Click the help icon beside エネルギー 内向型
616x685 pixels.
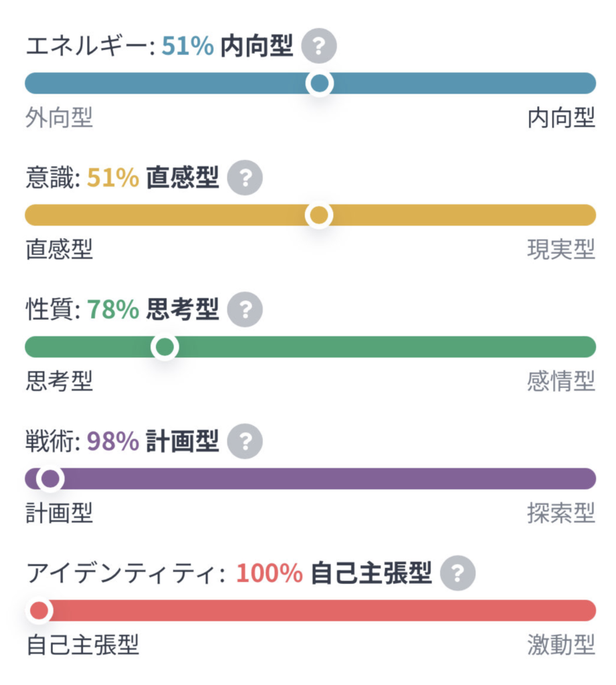318,46
